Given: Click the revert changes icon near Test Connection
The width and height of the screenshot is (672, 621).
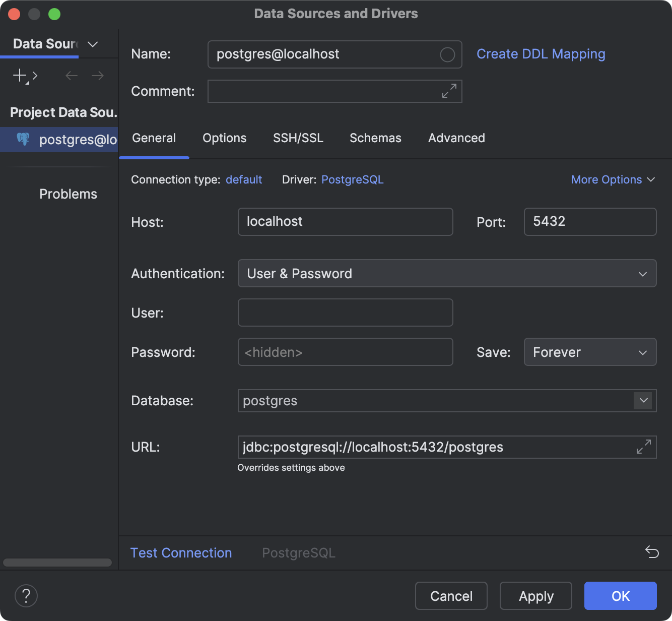Looking at the screenshot, I should 652,552.
